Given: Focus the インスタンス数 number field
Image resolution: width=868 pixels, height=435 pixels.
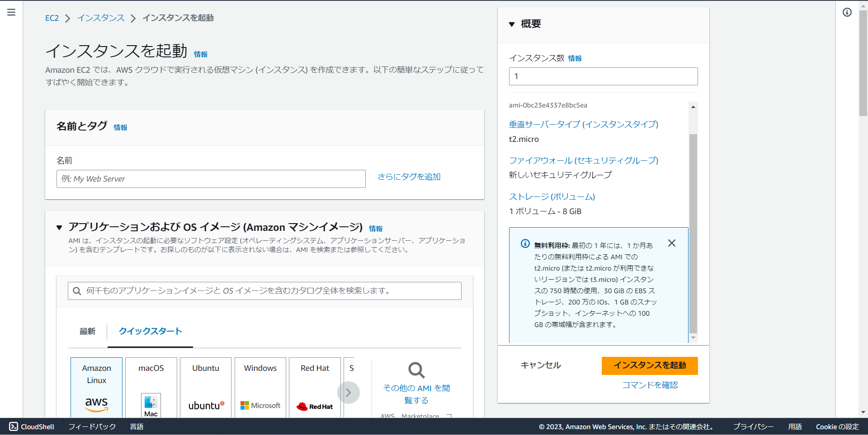Looking at the screenshot, I should (x=604, y=76).
